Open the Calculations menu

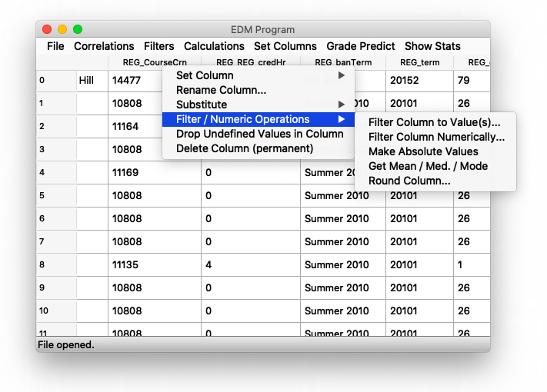(x=214, y=46)
